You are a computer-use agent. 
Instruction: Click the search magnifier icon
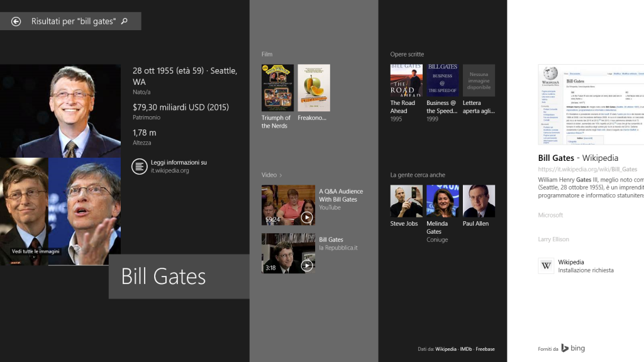[123, 21]
